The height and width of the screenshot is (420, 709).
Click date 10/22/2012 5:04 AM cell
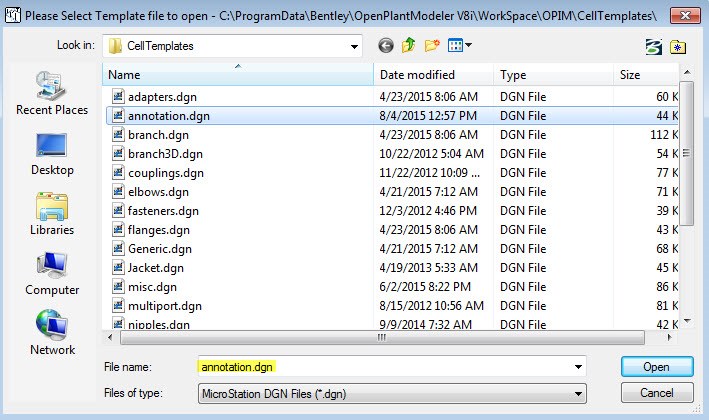[431, 154]
